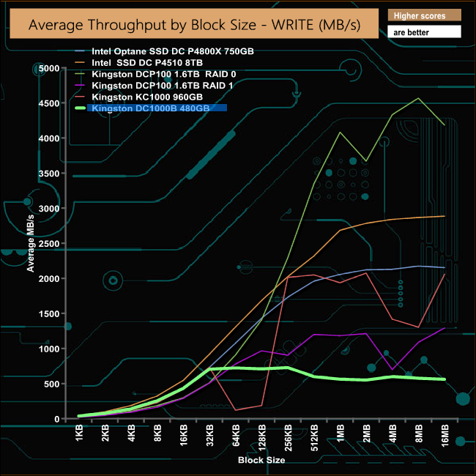Click the RAID 1 purple line dip at 4MB
The height and width of the screenshot is (476, 476).
click(x=393, y=369)
